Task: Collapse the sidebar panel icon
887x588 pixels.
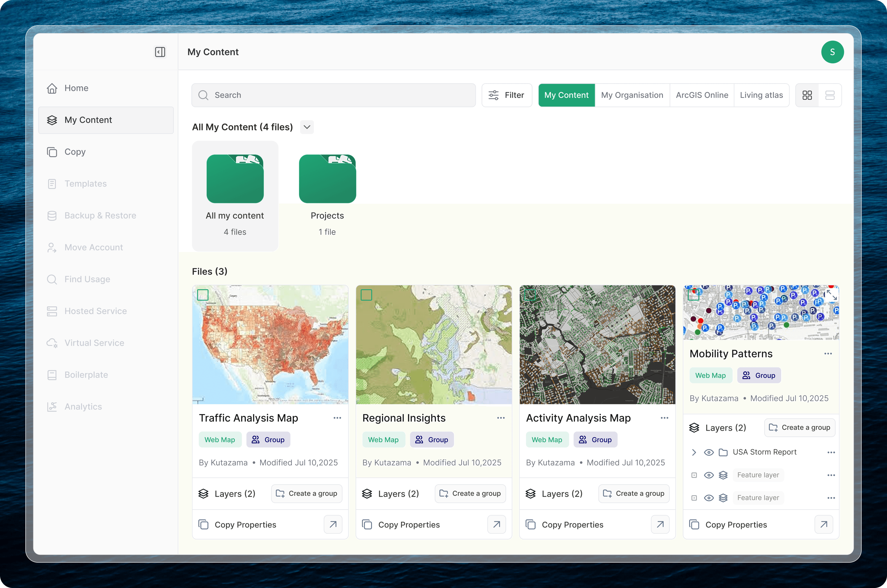Action: point(160,52)
